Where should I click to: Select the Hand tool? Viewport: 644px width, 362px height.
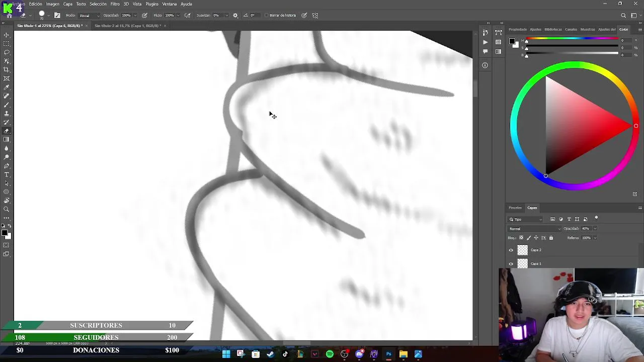(x=7, y=201)
